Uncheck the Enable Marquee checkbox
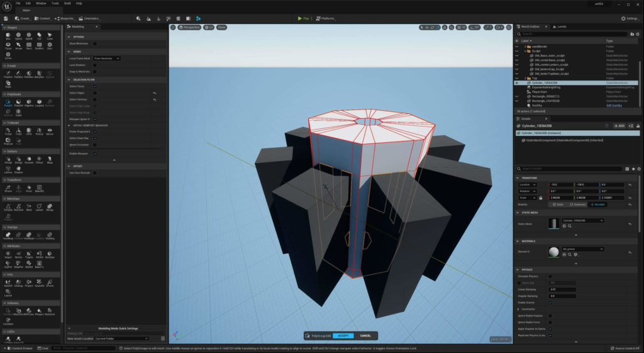Viewport: 644px width, 353px height. pos(95,154)
